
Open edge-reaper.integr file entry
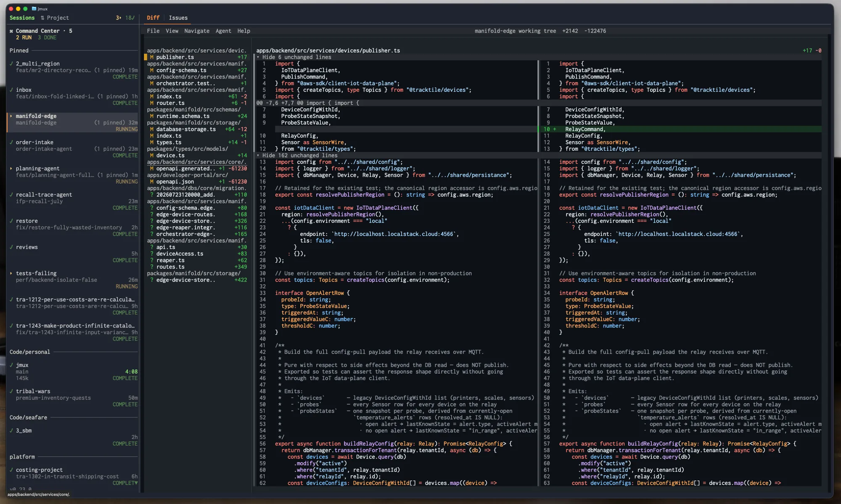(197, 227)
